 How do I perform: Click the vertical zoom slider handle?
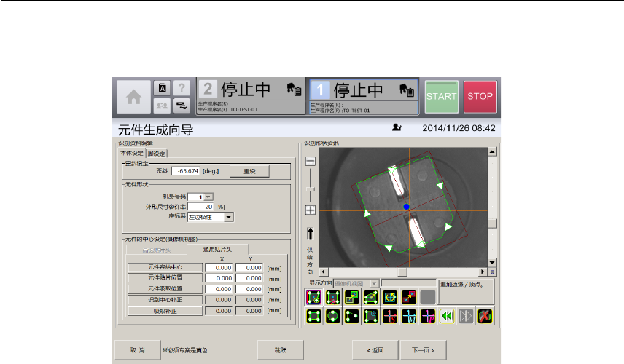coord(311,188)
